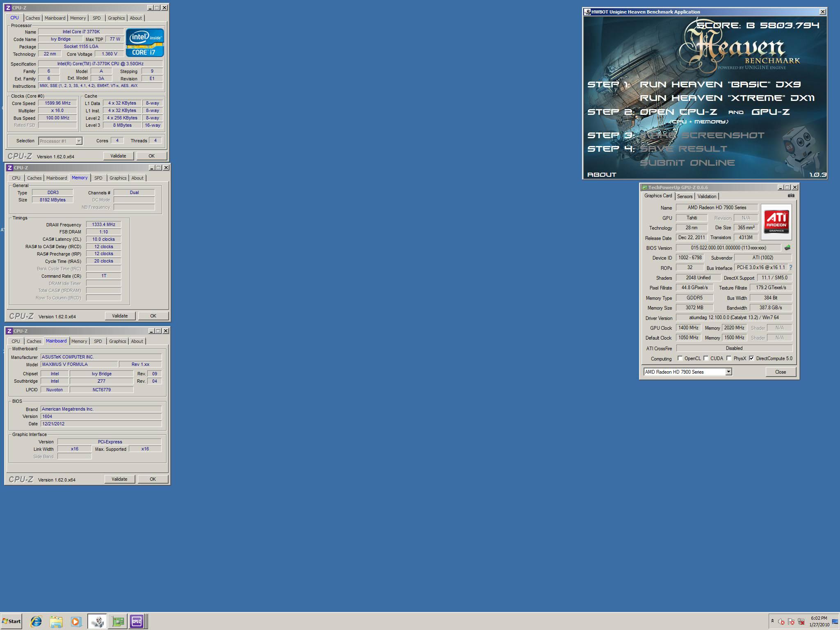This screenshot has width=840, height=630.
Task: Switch to GPU-Z green card taskbar icon
Action: 118,621
